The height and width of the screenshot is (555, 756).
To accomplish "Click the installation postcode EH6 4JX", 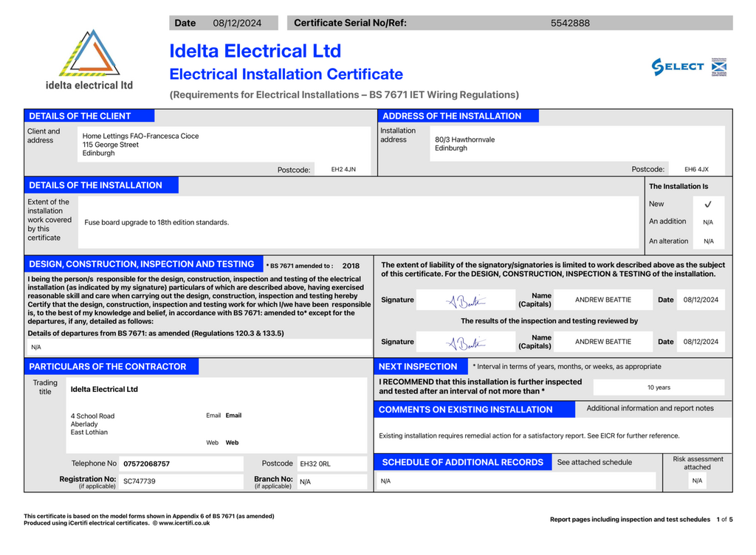I will click(x=696, y=169).
